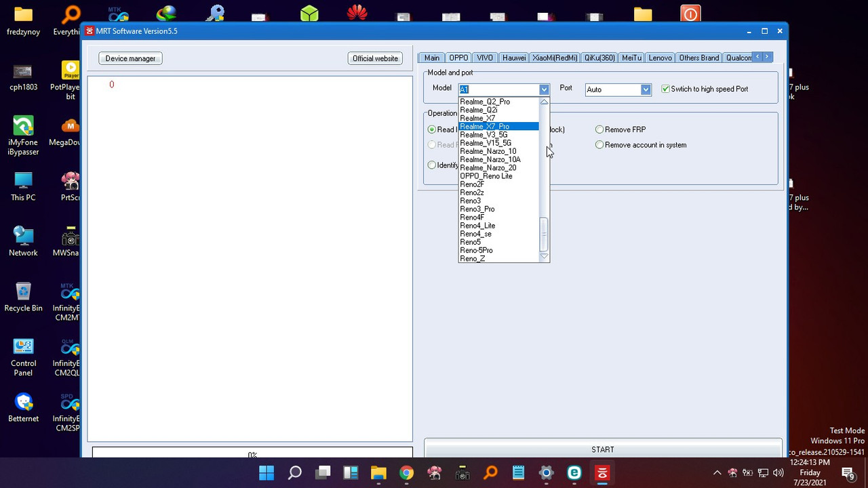
Task: Click the Model text field showing A1
Action: (498, 89)
